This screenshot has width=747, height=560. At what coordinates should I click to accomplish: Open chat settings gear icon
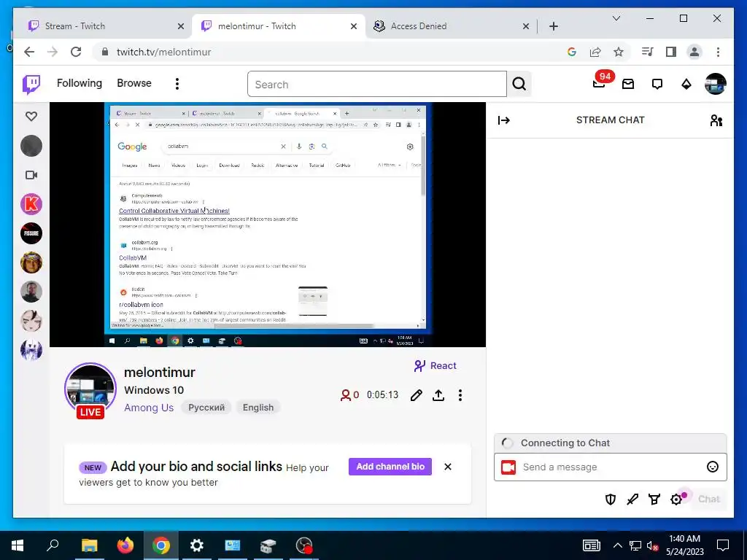click(676, 499)
